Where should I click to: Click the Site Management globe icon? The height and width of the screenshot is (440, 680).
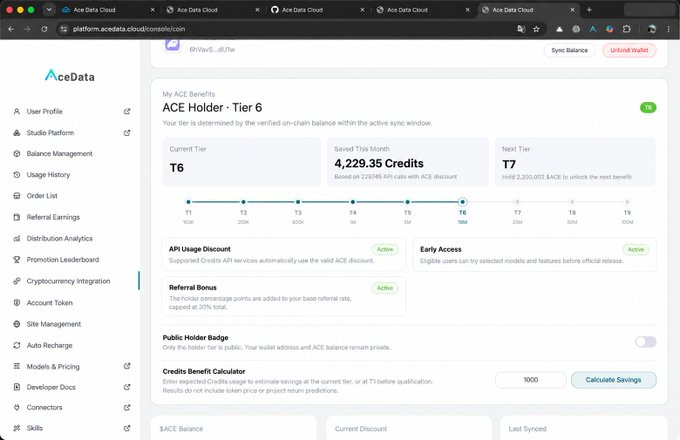point(17,324)
